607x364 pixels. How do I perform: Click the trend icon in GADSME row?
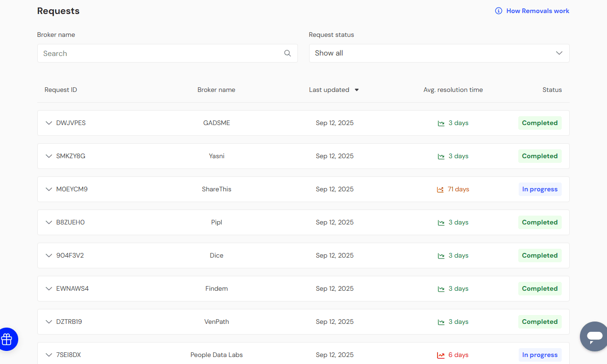click(x=441, y=123)
